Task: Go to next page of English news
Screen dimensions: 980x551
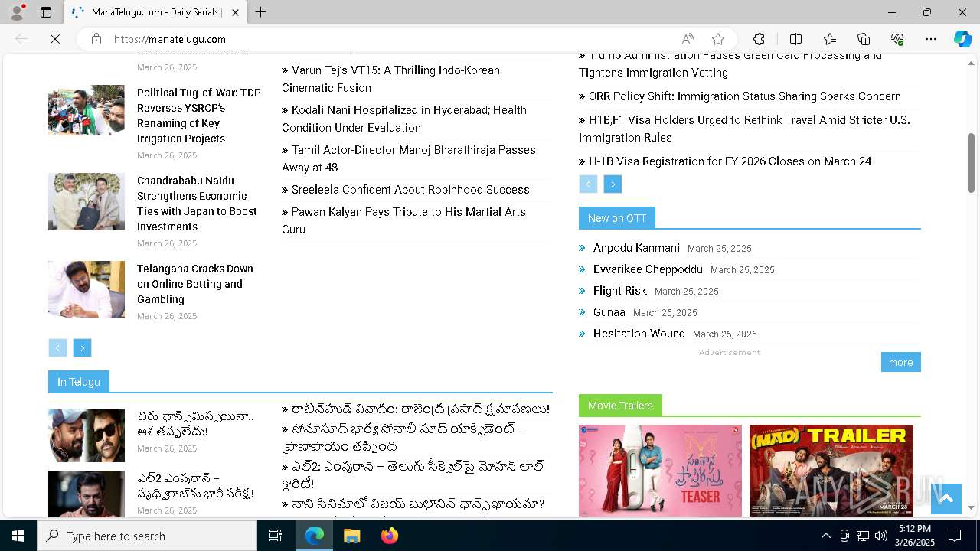Action: pyautogui.click(x=82, y=347)
